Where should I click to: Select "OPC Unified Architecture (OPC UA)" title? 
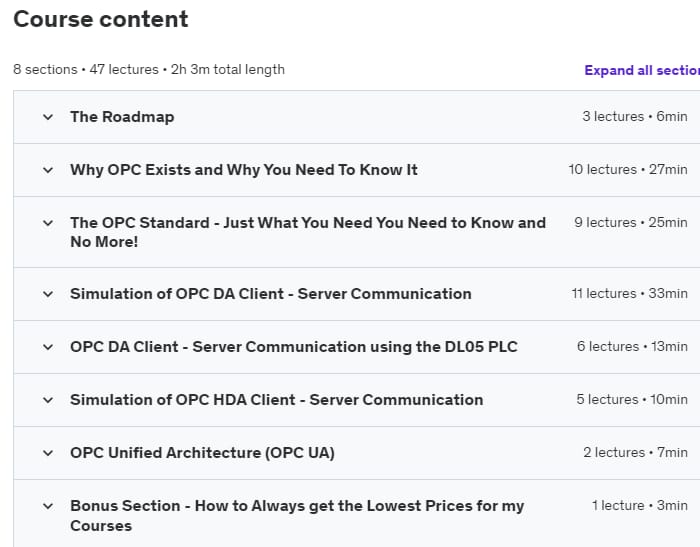pyautogui.click(x=202, y=453)
